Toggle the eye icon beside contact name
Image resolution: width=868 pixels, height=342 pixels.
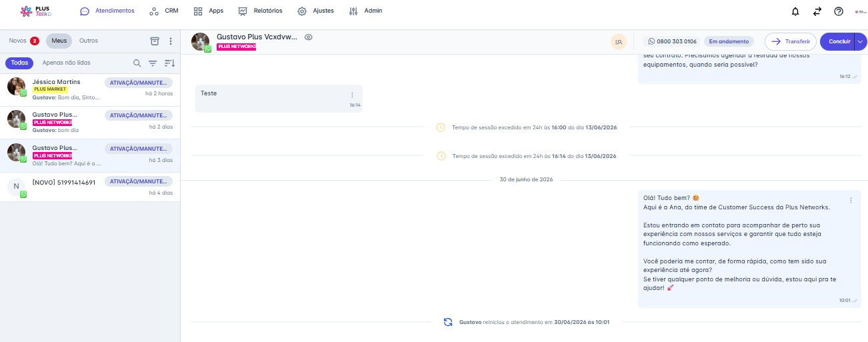point(309,37)
